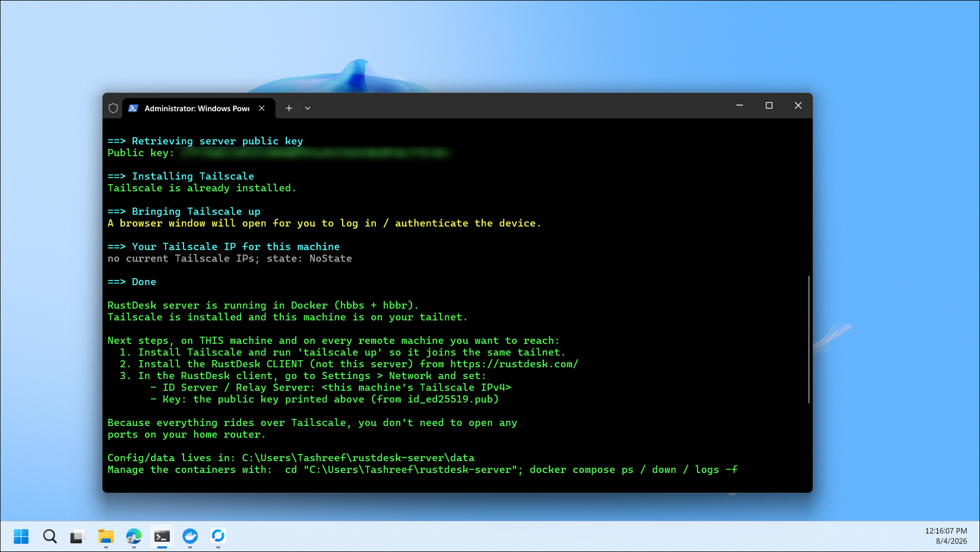The image size is (980, 552).
Task: Click '==> Your Tailscale IP for this machine'
Action: click(x=224, y=247)
